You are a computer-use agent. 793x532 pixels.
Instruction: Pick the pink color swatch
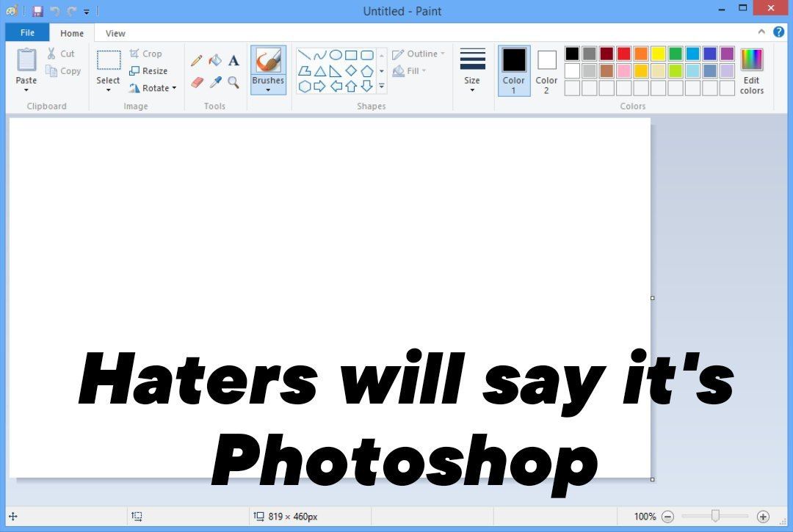[623, 70]
